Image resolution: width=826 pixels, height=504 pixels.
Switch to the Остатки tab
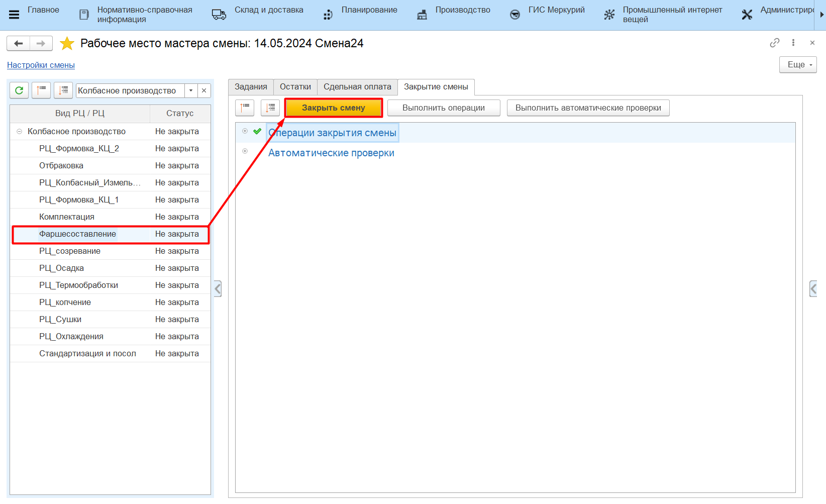pyautogui.click(x=295, y=87)
